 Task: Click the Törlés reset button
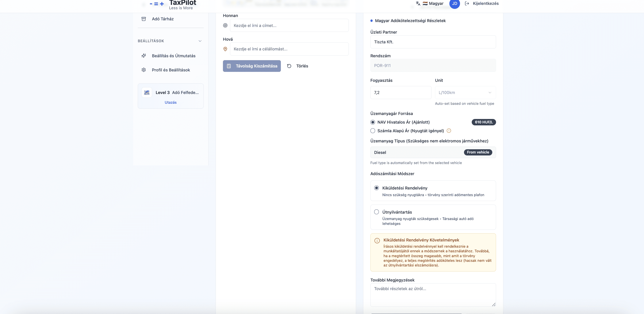click(298, 66)
